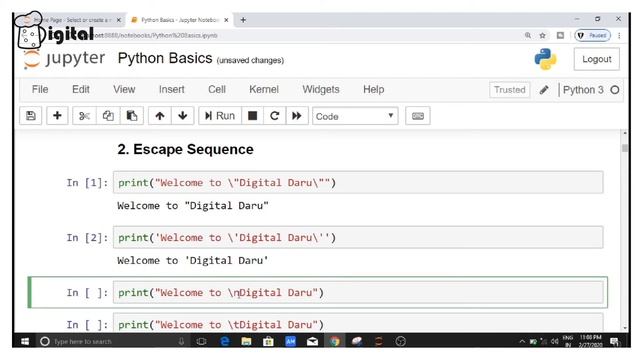Viewport: 640px width, 360px height.
Task: Open the View menu
Action: click(x=124, y=89)
